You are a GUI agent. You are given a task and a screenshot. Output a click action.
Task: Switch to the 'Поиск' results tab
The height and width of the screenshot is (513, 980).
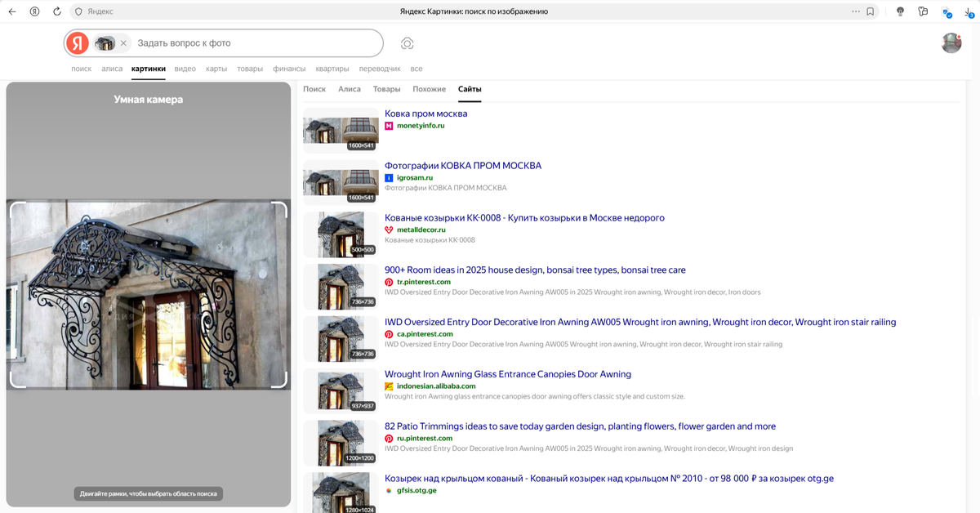314,89
